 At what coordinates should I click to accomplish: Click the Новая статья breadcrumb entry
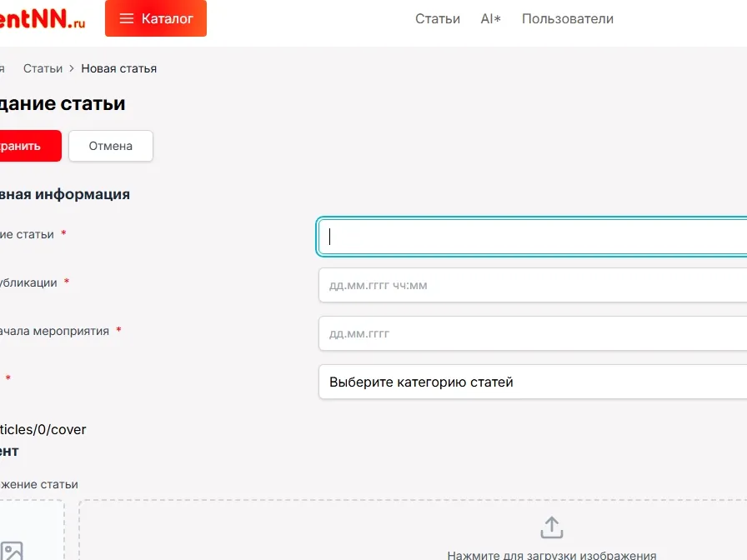coord(118,68)
